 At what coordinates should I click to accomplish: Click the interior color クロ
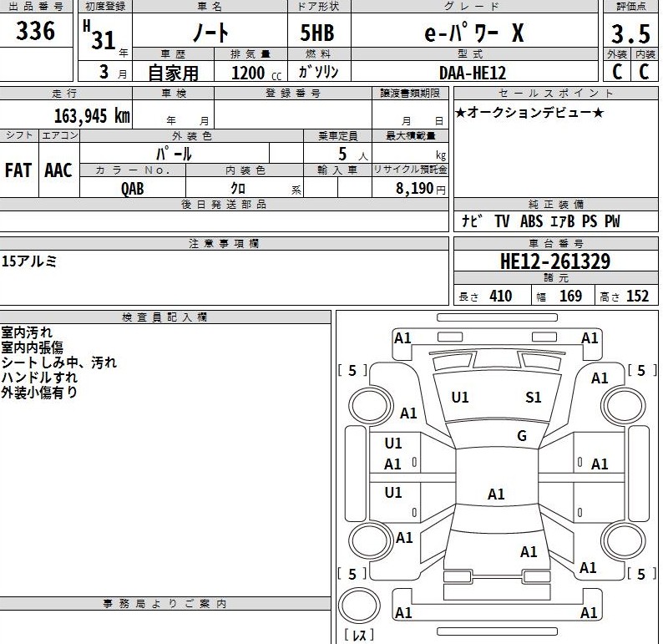coord(238,188)
